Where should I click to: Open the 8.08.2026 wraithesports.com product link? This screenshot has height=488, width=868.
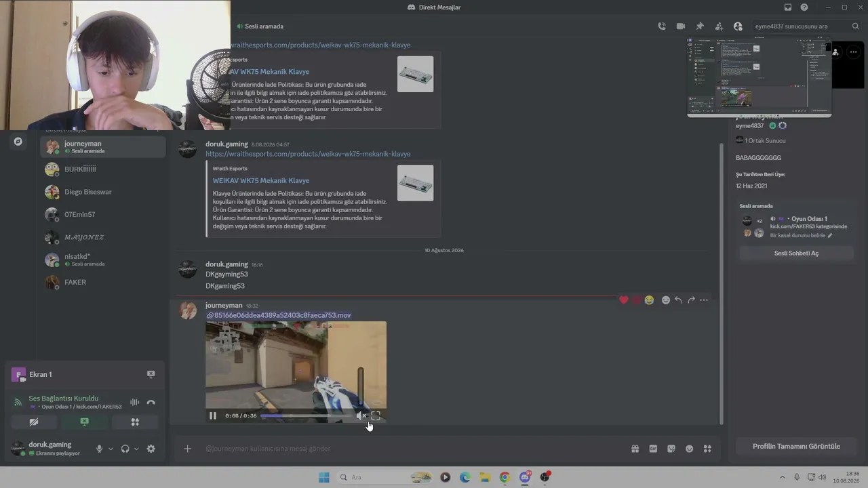308,154
